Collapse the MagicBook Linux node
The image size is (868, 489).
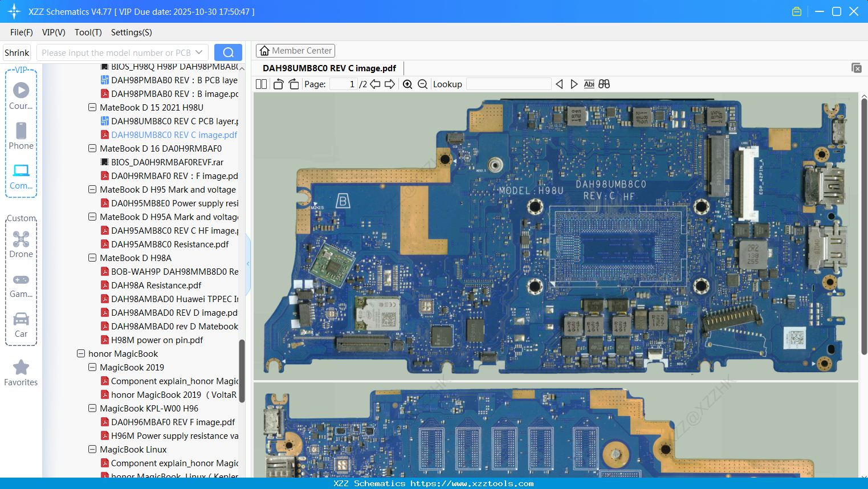pyautogui.click(x=92, y=449)
